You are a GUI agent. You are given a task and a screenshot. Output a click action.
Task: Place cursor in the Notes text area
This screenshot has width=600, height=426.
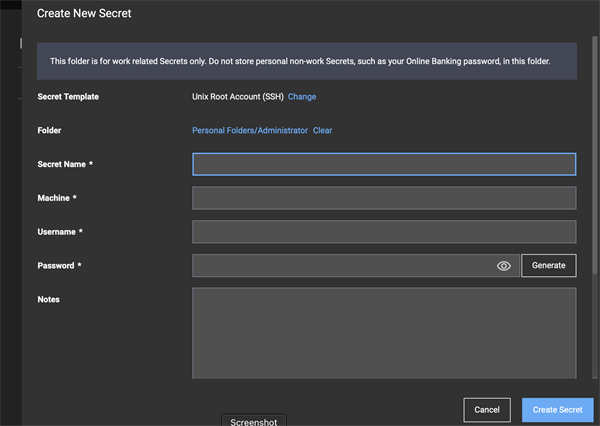[384, 333]
